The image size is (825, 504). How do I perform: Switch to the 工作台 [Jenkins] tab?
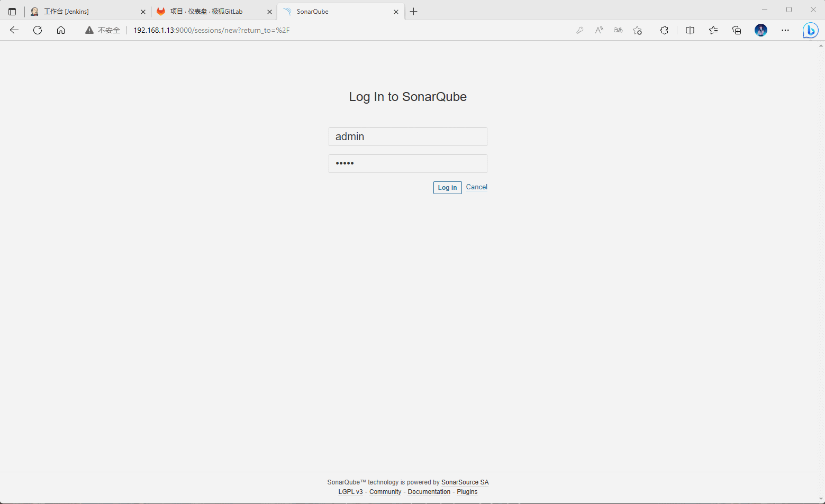[x=87, y=11]
